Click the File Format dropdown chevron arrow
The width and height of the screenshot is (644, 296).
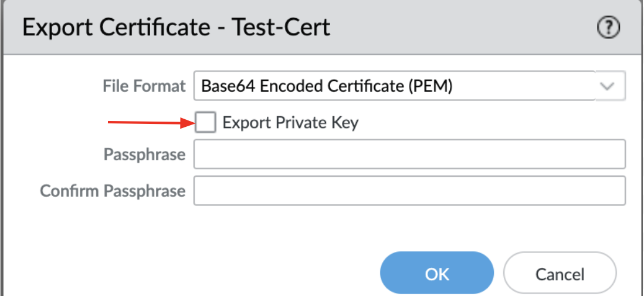(x=608, y=86)
